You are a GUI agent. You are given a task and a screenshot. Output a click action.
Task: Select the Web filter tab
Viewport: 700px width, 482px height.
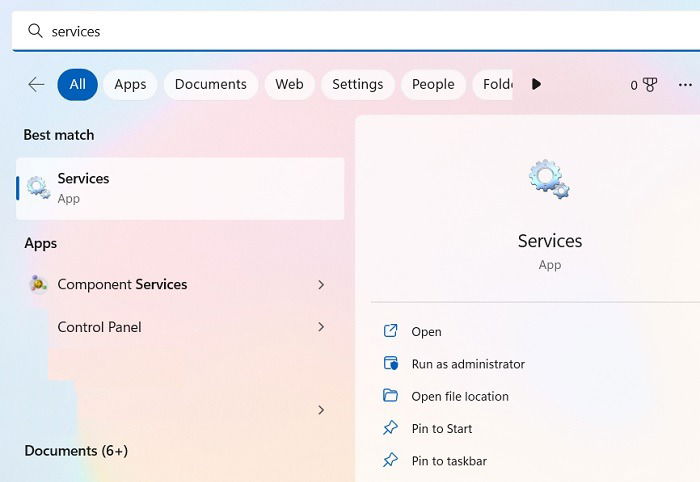(x=289, y=84)
